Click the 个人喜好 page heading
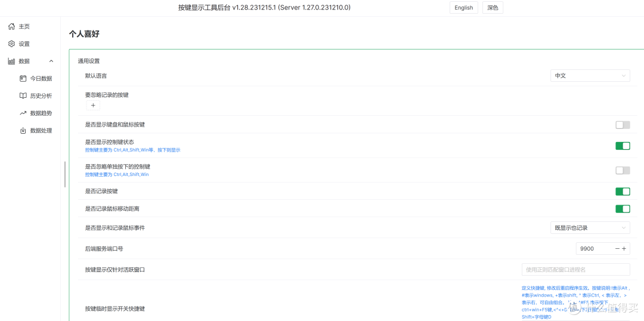644x321 pixels. point(85,34)
